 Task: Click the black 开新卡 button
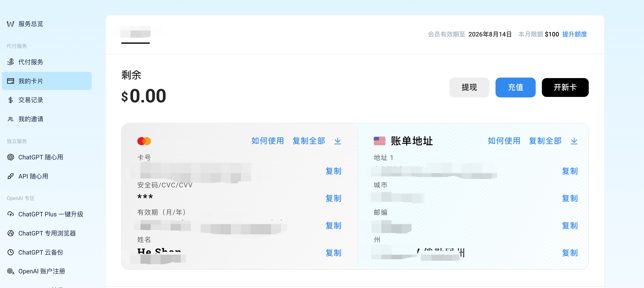tap(565, 87)
